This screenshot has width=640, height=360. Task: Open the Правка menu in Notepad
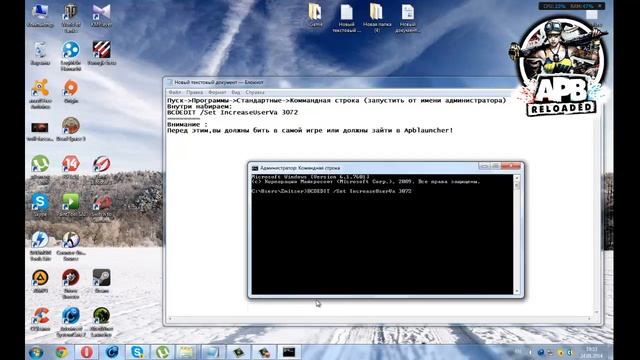[195, 93]
